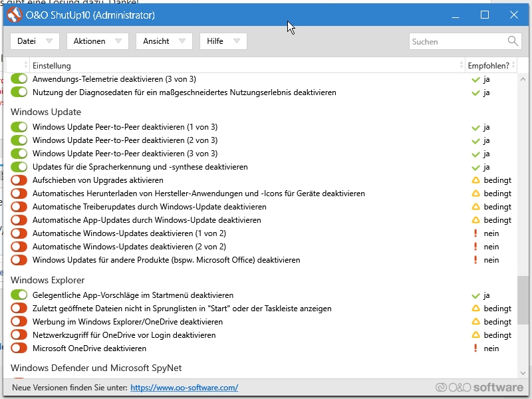Switch on Microsoft OneDrive deaktivieren

point(19,348)
